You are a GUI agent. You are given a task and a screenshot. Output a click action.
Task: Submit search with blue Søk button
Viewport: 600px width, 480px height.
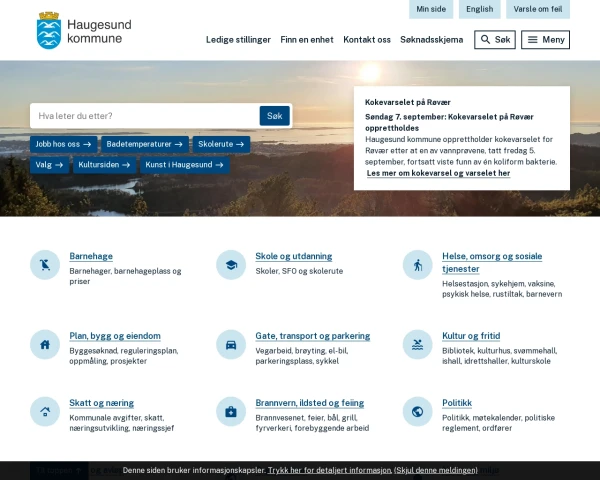(274, 116)
